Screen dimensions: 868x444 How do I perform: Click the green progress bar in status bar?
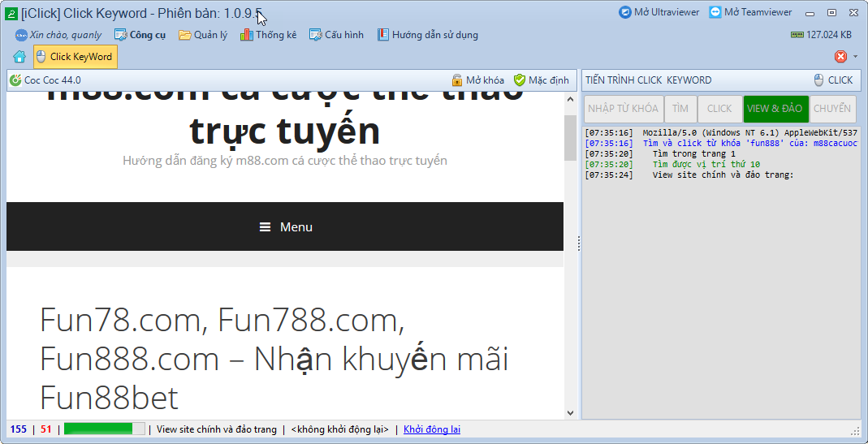pos(105,429)
